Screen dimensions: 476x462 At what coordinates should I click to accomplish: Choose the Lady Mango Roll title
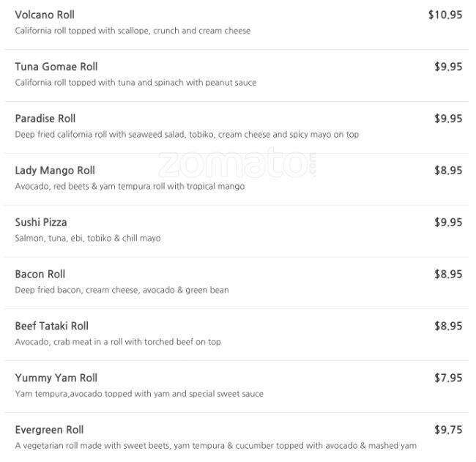(55, 171)
